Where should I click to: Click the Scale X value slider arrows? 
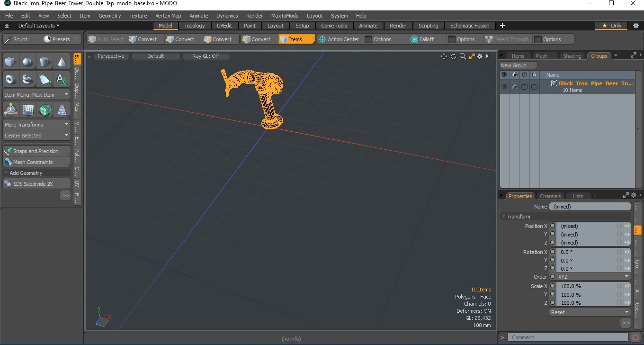tap(627, 286)
